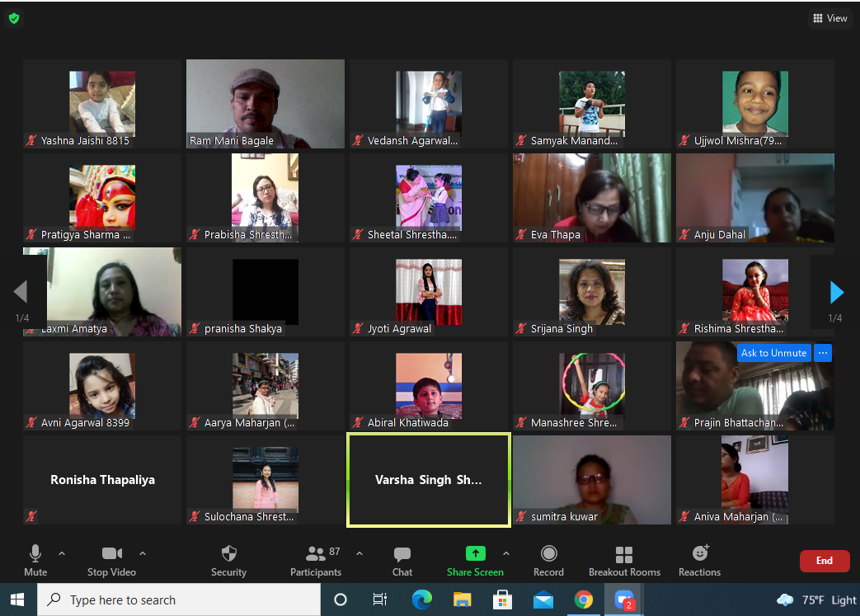Go to the previous gallery page
Screen dimensions: 860x616
click(x=21, y=291)
